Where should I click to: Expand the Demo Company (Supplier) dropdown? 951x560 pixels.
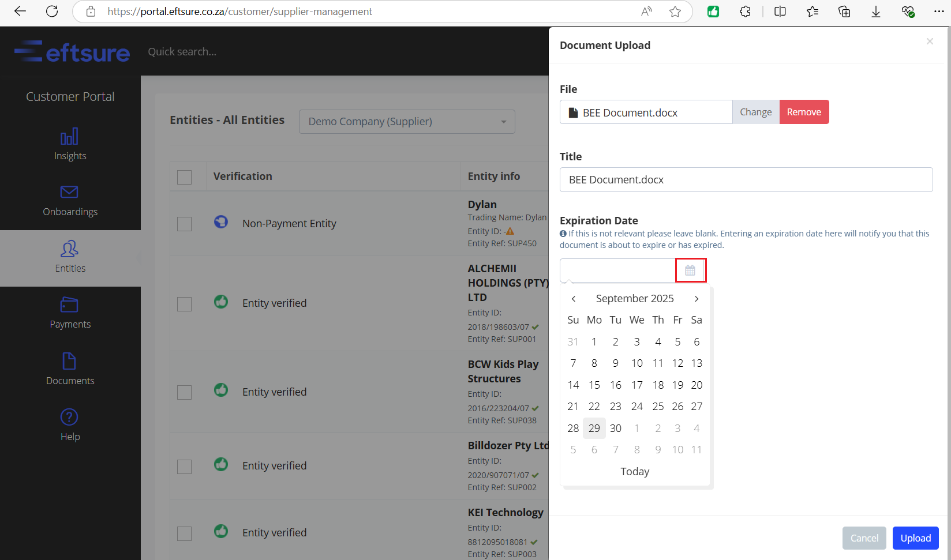[x=407, y=122]
